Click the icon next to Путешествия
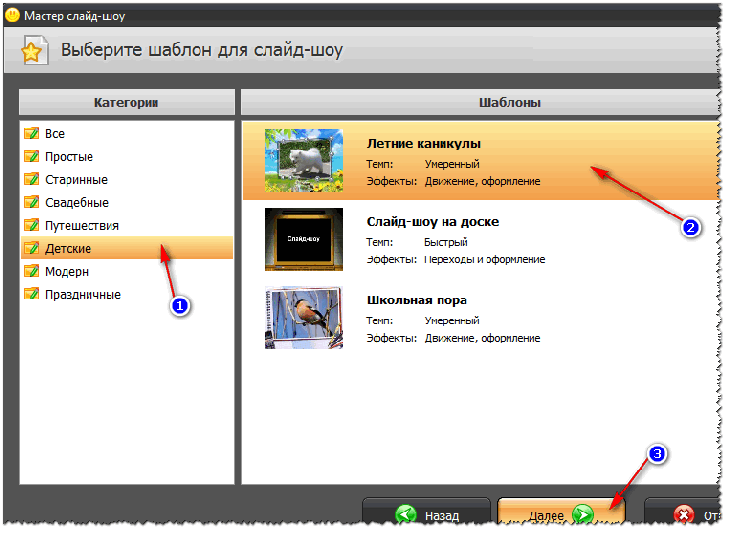 (x=32, y=226)
